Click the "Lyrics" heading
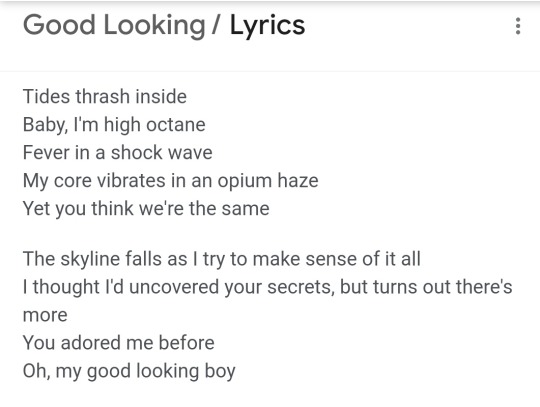This screenshot has height=407, width=540. (x=267, y=26)
